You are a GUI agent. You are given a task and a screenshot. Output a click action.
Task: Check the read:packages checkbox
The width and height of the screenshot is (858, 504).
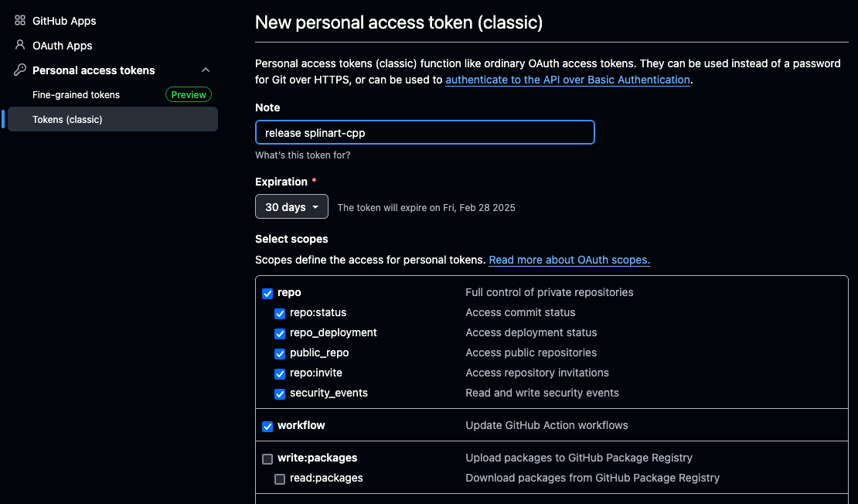pyautogui.click(x=280, y=478)
